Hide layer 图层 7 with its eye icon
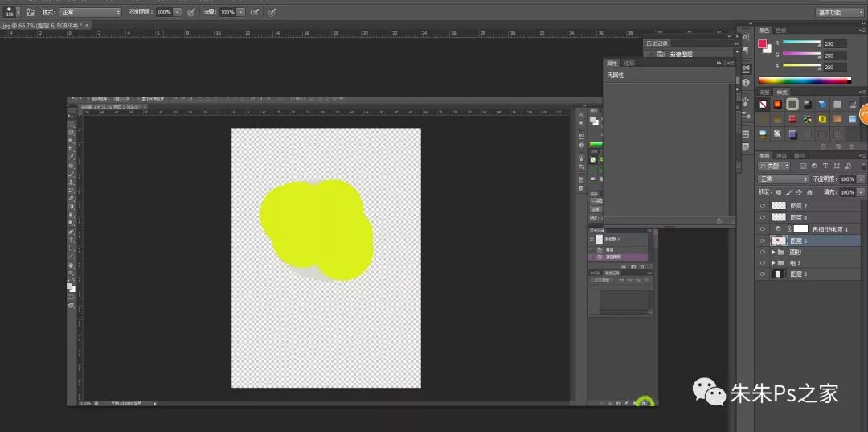Viewport: 868px width, 432px height. pyautogui.click(x=764, y=206)
